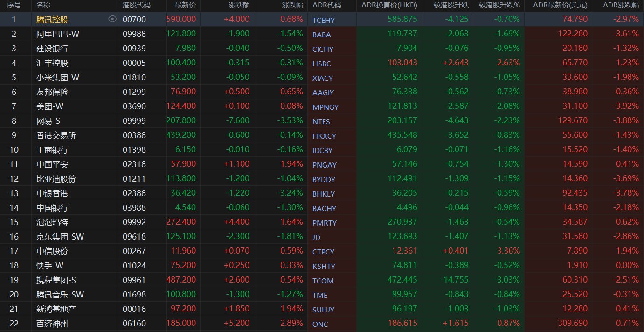The height and width of the screenshot is (332, 644).
Task: Click the 美团-W latest price 124.400
Action: click(181, 106)
